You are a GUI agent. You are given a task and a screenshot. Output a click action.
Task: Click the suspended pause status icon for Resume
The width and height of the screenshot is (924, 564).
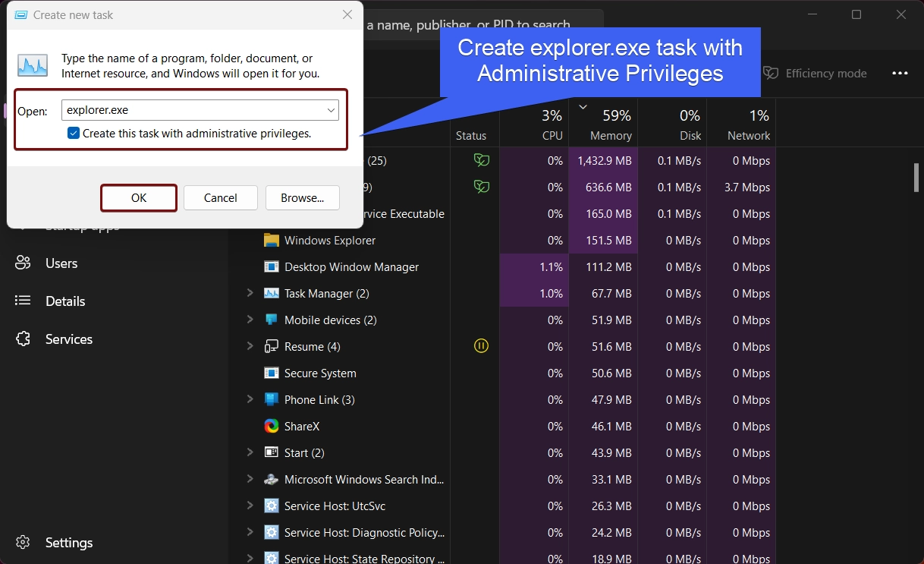(481, 346)
